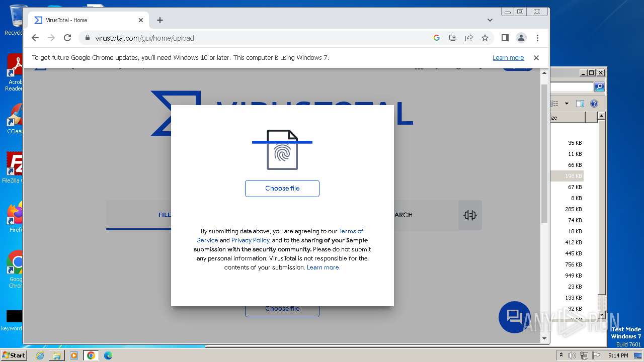Close the VirusTotal - Home tab

pyautogui.click(x=141, y=20)
